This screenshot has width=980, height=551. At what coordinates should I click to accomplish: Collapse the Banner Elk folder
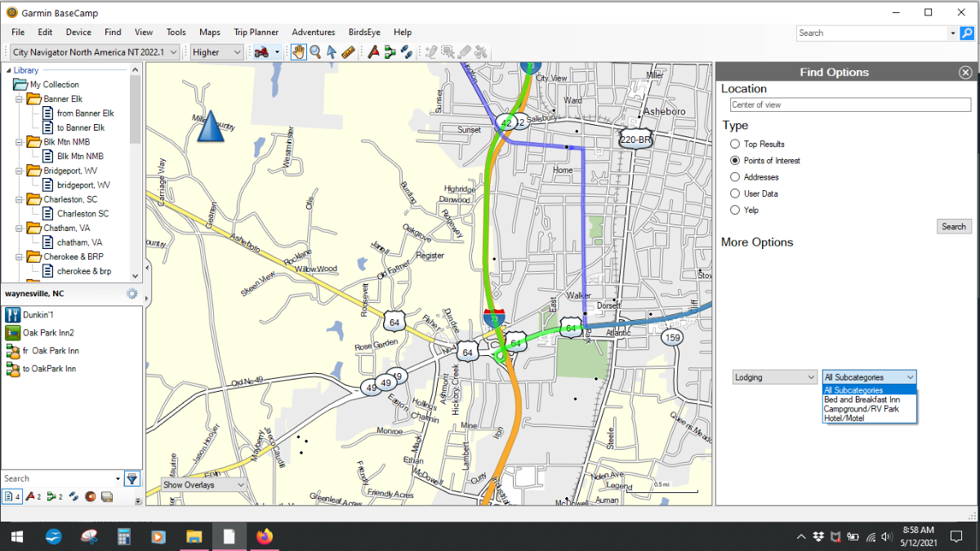point(19,99)
